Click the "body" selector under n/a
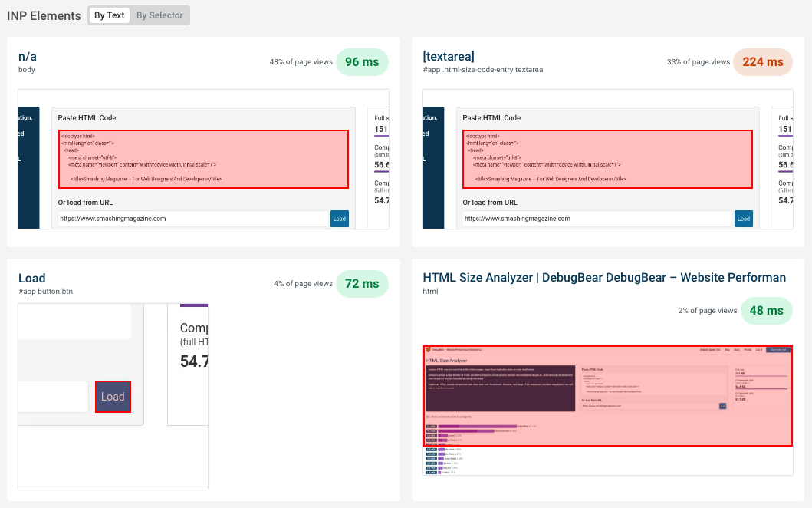This screenshot has height=508, width=812. click(26, 70)
